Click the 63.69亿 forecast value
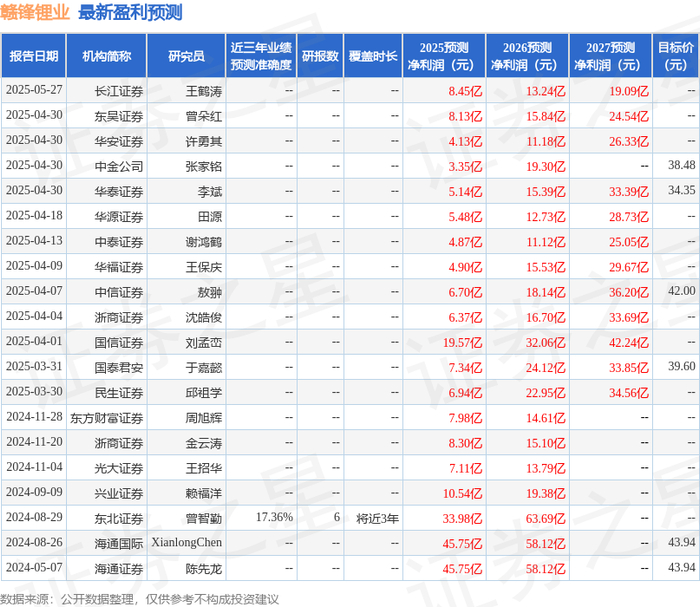Image resolution: width=700 pixels, height=607 pixels. pyautogui.click(x=546, y=519)
